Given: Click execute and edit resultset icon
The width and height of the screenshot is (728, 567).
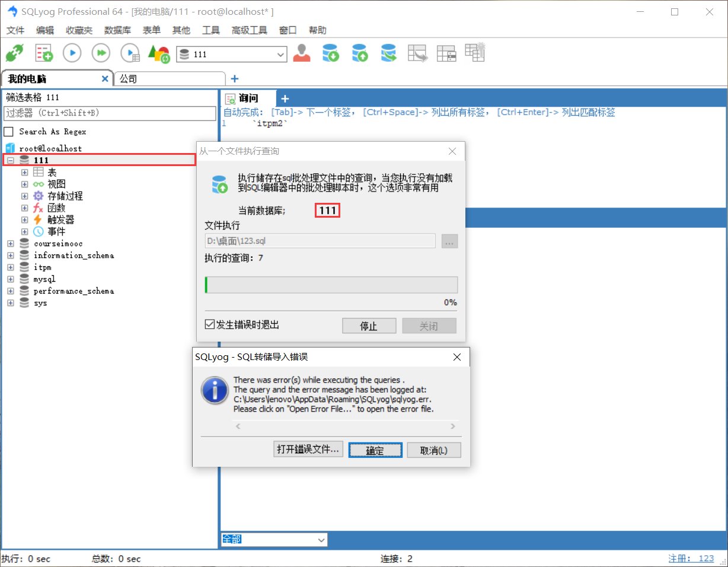Looking at the screenshot, I should (x=130, y=53).
